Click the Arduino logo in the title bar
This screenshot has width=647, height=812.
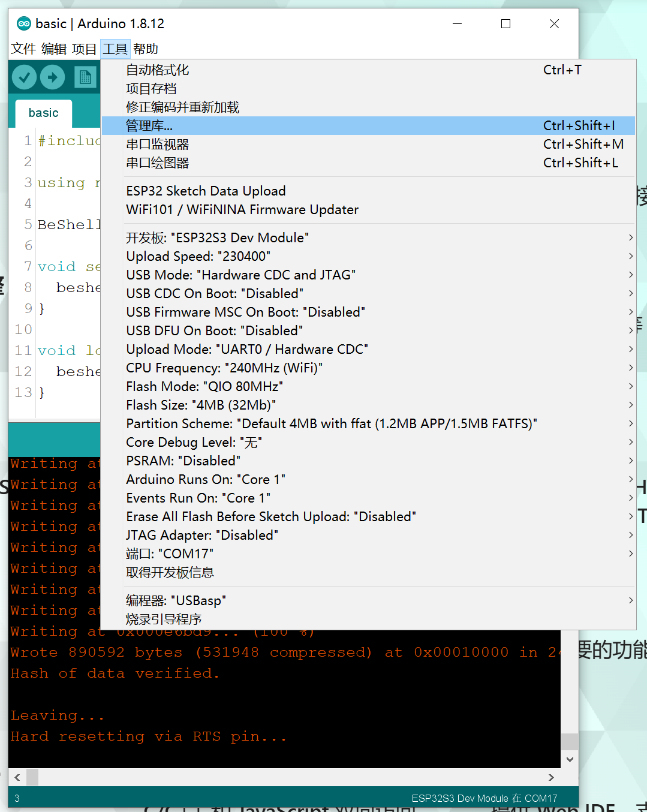(x=24, y=23)
